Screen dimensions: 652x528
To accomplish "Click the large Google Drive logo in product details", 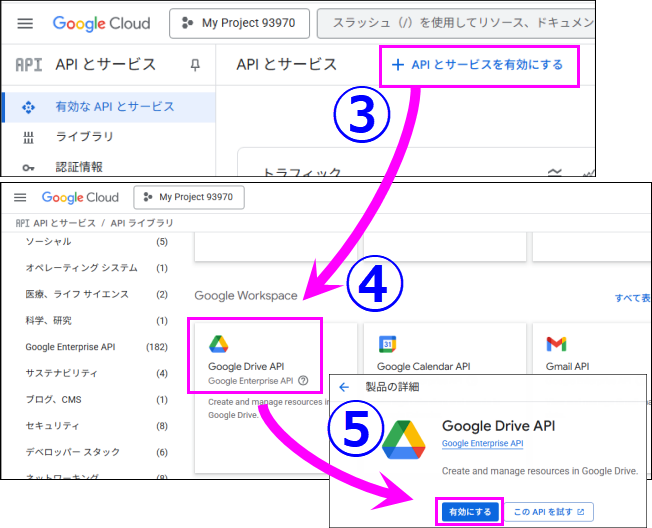I will (403, 439).
